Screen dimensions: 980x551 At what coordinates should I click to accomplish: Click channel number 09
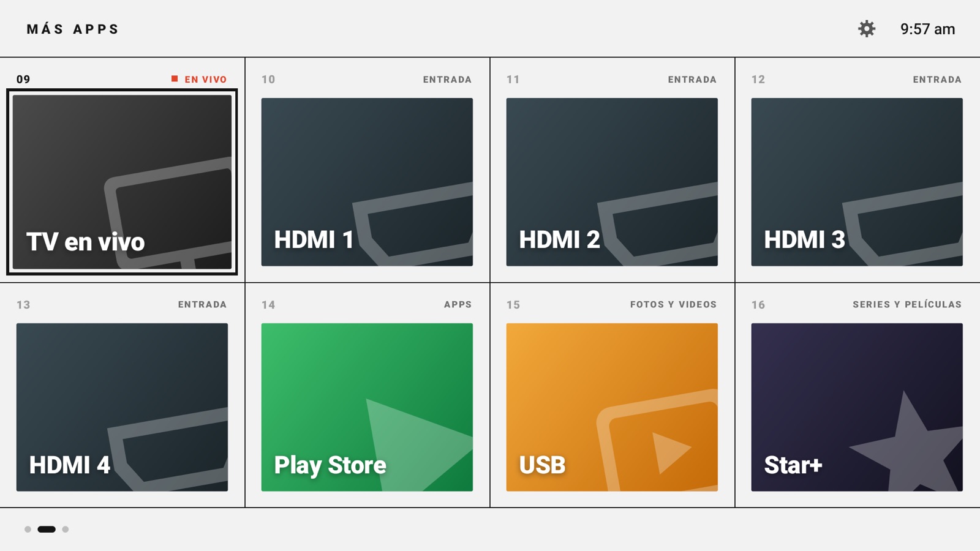[23, 79]
